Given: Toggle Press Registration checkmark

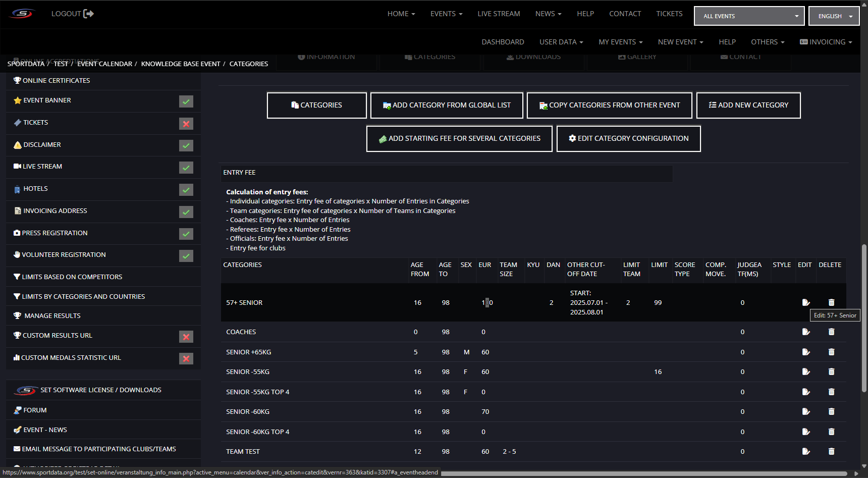Looking at the screenshot, I should pos(186,234).
